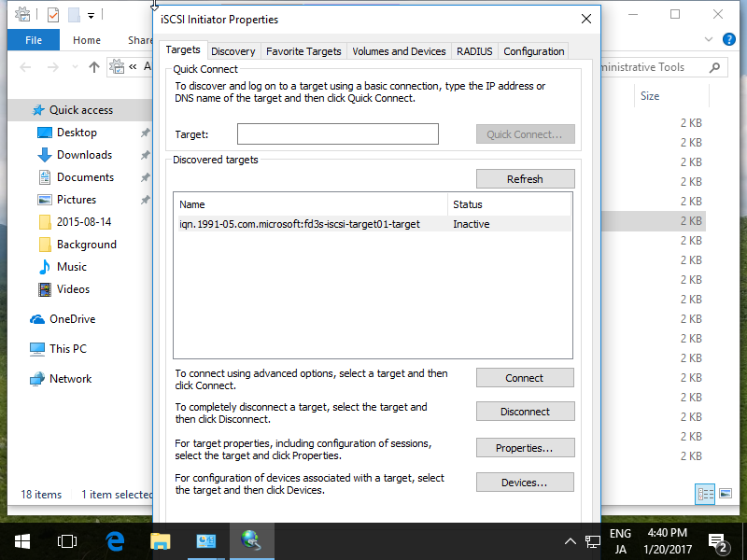Open the Background folder
The height and width of the screenshot is (560, 747).
(x=86, y=245)
